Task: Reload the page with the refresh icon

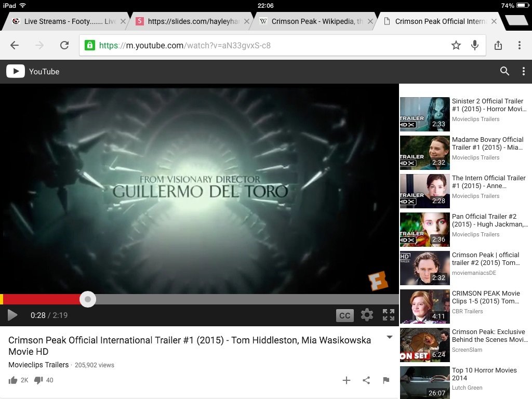Action: [x=64, y=45]
